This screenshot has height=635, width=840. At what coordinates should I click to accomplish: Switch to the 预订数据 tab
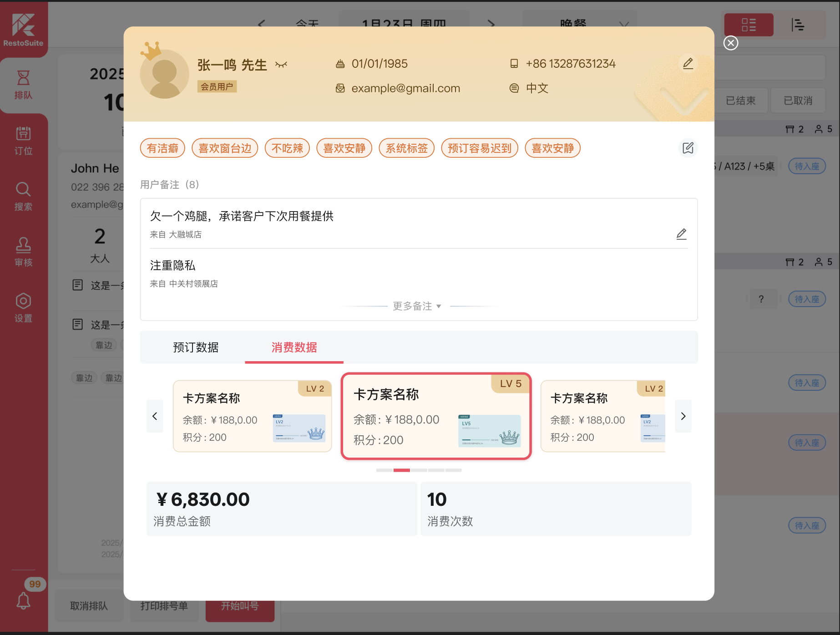196,348
